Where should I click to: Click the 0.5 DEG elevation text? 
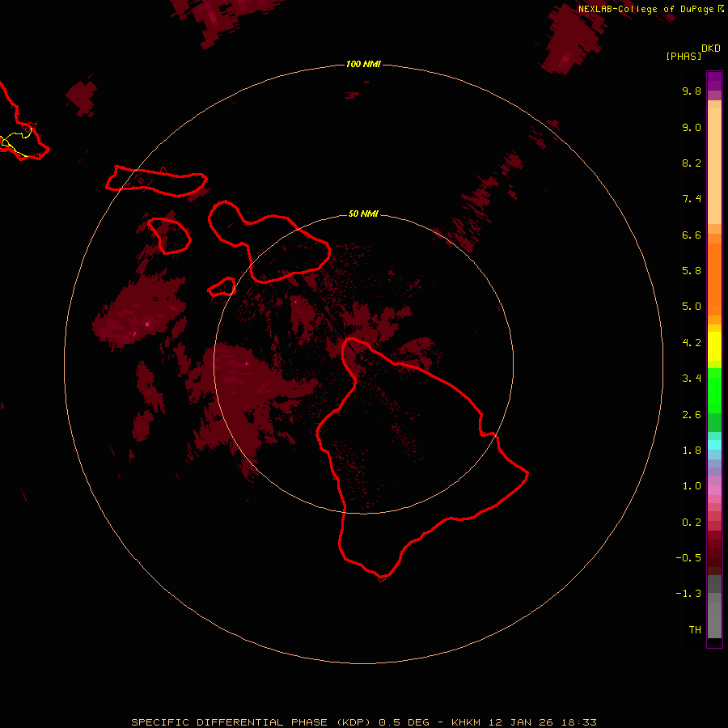[x=404, y=722]
